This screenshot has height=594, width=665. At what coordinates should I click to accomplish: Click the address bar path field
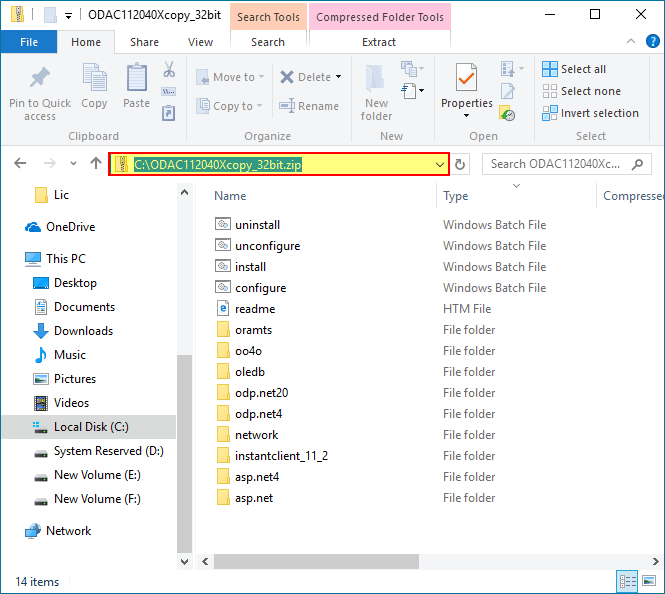pyautogui.click(x=279, y=164)
